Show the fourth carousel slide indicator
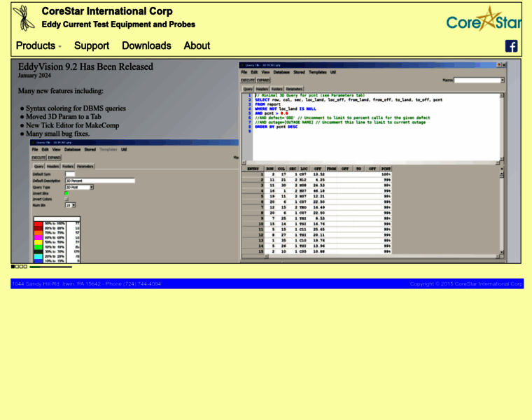 tap(25, 267)
